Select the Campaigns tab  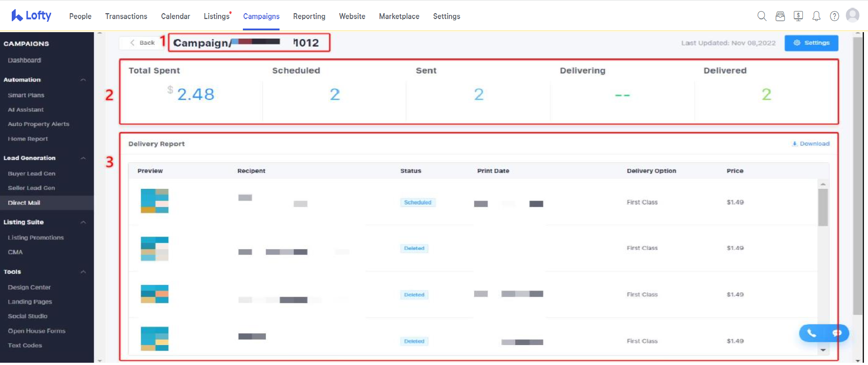tap(261, 16)
